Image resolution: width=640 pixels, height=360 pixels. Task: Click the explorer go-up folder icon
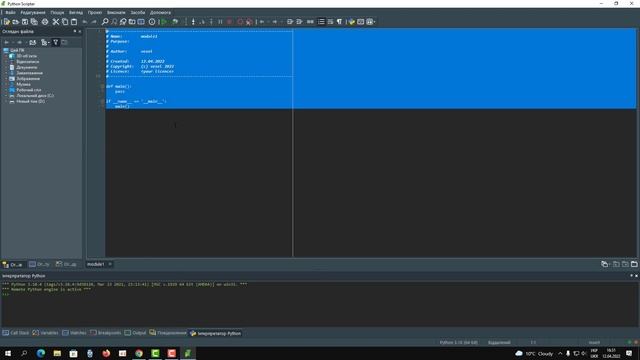pos(33,42)
